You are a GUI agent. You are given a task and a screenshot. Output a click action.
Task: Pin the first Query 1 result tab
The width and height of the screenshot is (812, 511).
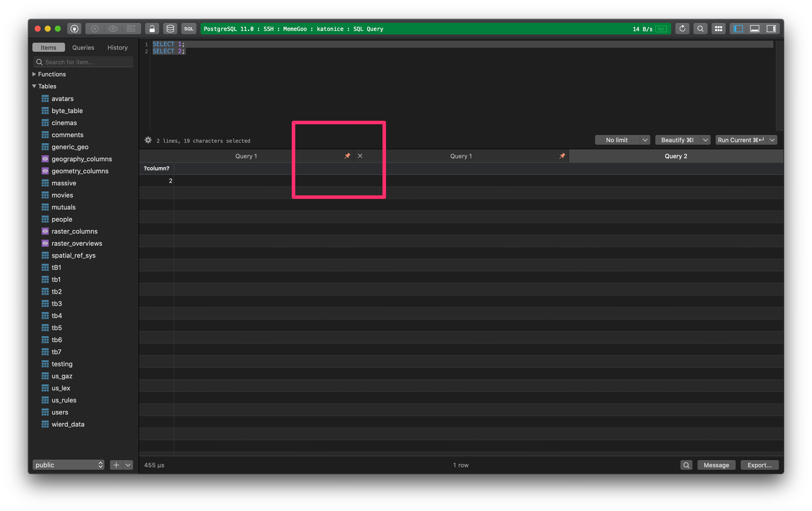[x=347, y=156]
